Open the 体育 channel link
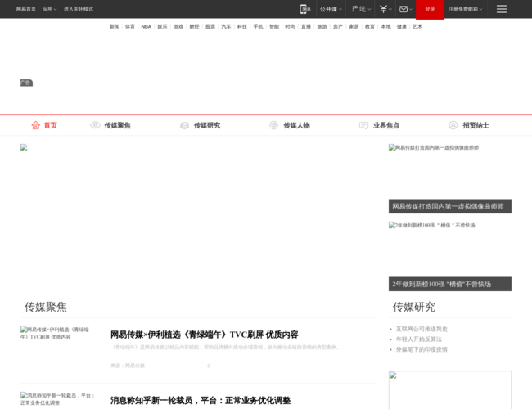 130,26
